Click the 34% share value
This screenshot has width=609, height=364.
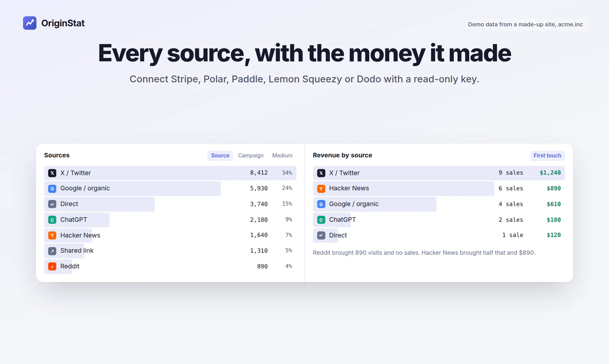(287, 173)
